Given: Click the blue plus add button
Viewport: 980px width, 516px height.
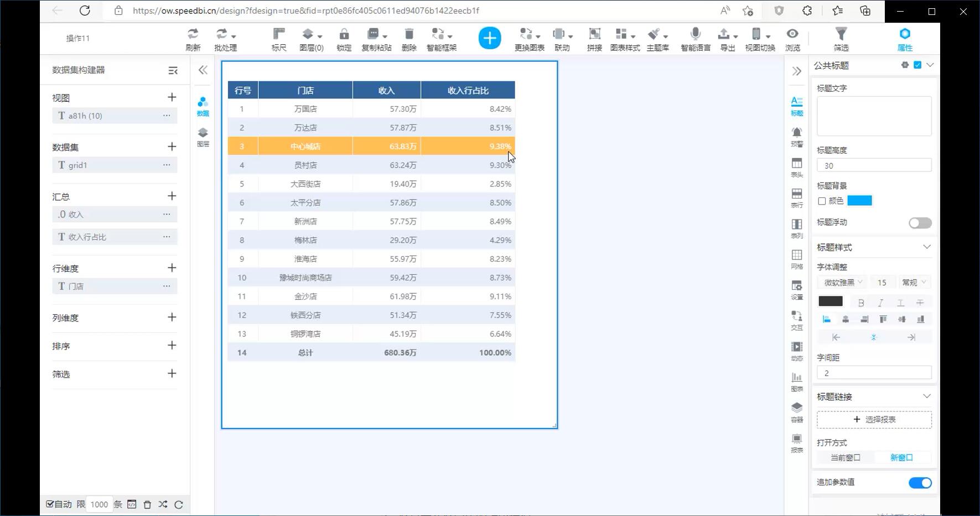Looking at the screenshot, I should pyautogui.click(x=489, y=38).
